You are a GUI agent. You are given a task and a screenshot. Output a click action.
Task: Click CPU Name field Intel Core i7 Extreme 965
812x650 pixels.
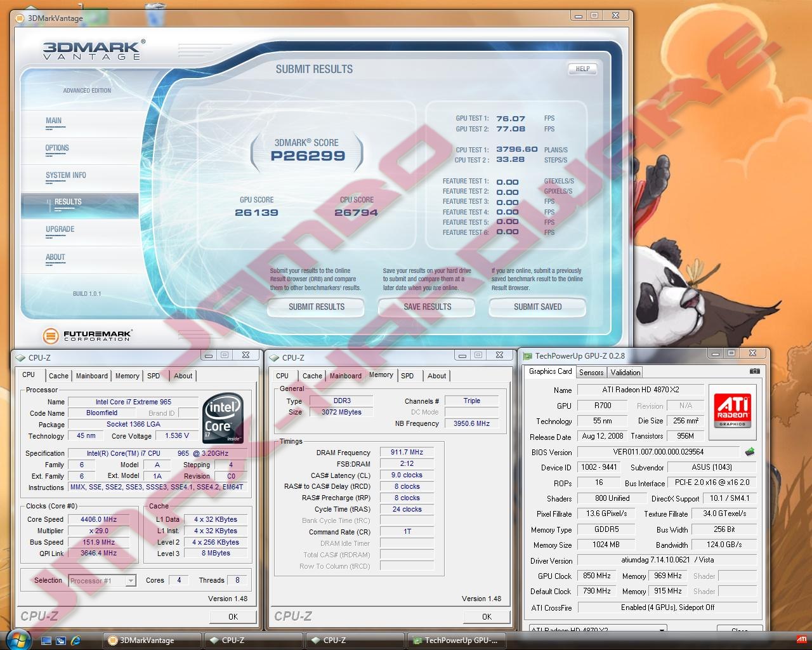pyautogui.click(x=133, y=402)
